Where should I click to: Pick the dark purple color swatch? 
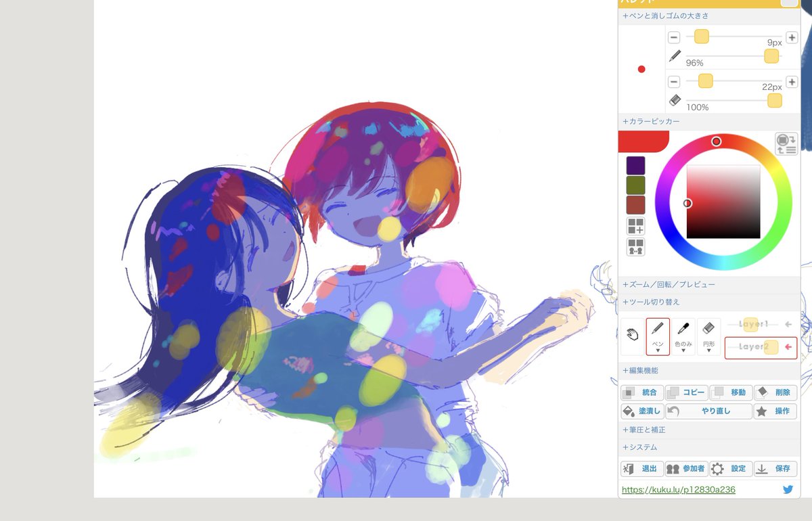(x=635, y=166)
